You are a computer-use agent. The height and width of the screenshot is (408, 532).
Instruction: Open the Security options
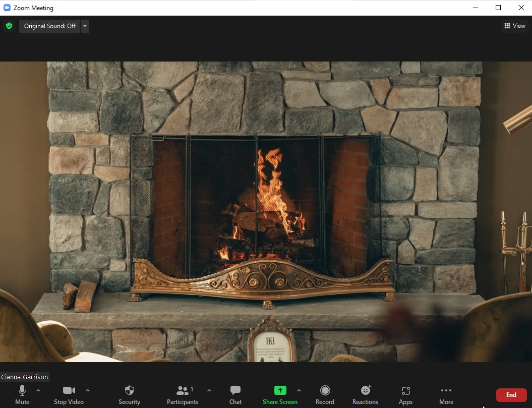129,393
